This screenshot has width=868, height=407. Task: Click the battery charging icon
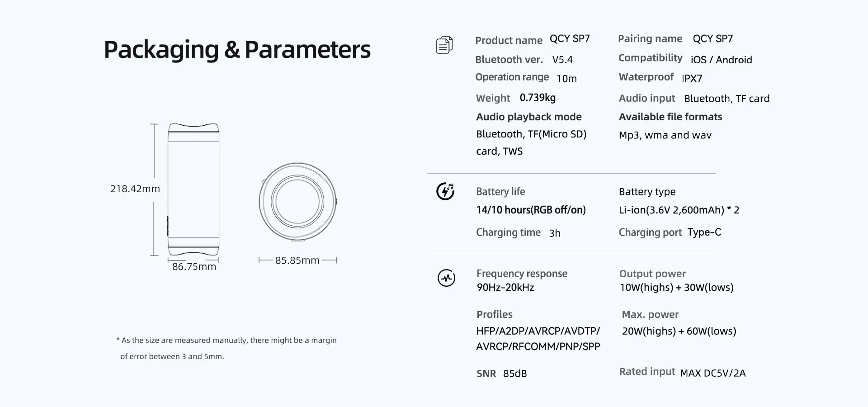pyautogui.click(x=445, y=191)
